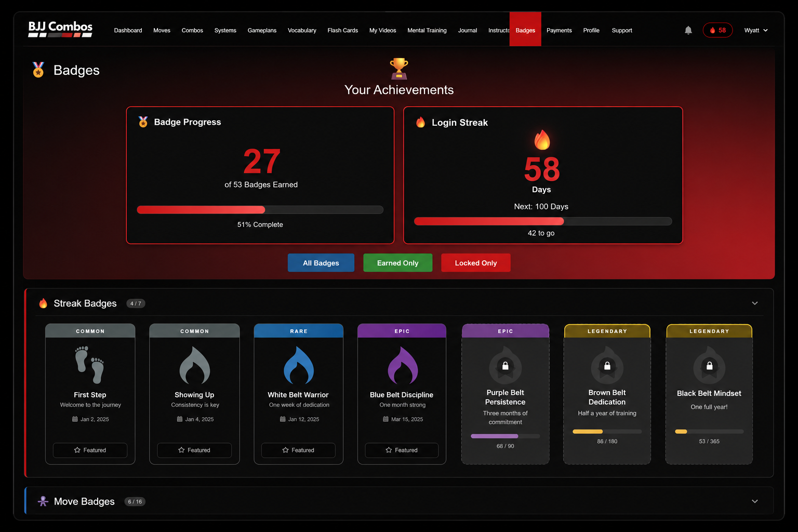The width and height of the screenshot is (798, 532).
Task: Click the lock icon on Purple Belt Persistence
Action: (506, 366)
